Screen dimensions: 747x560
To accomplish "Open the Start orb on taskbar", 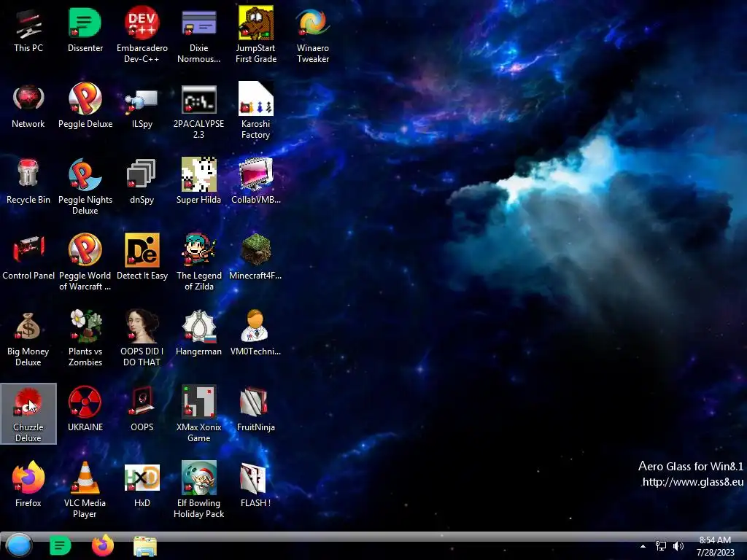I will (x=19, y=545).
